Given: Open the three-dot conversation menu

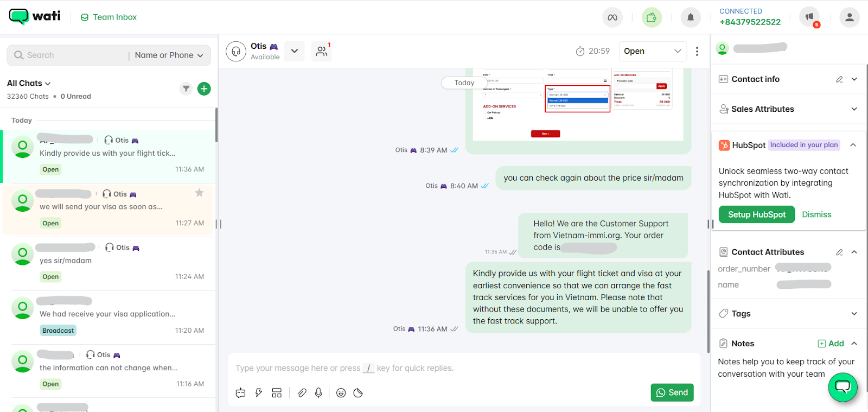Looking at the screenshot, I should (697, 51).
